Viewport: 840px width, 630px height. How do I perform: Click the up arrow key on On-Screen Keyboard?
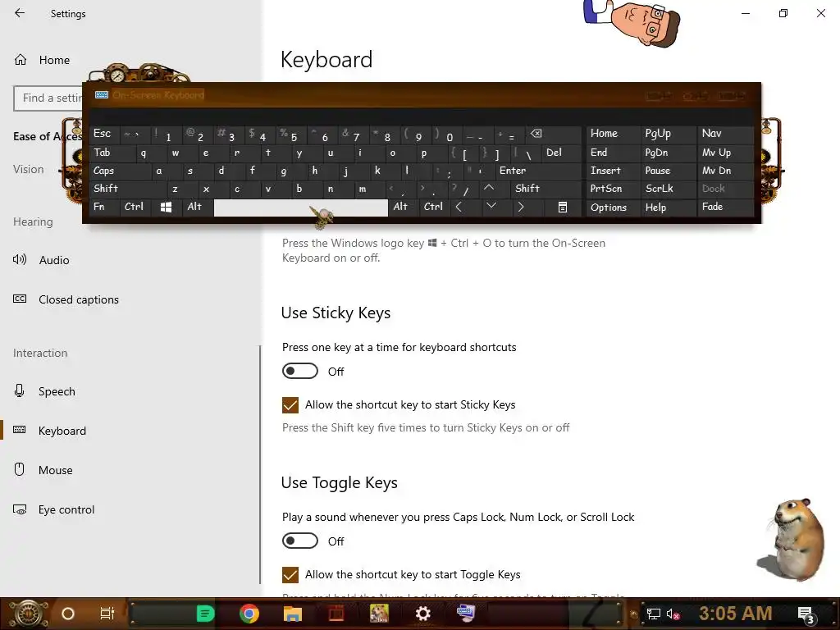[x=489, y=188]
